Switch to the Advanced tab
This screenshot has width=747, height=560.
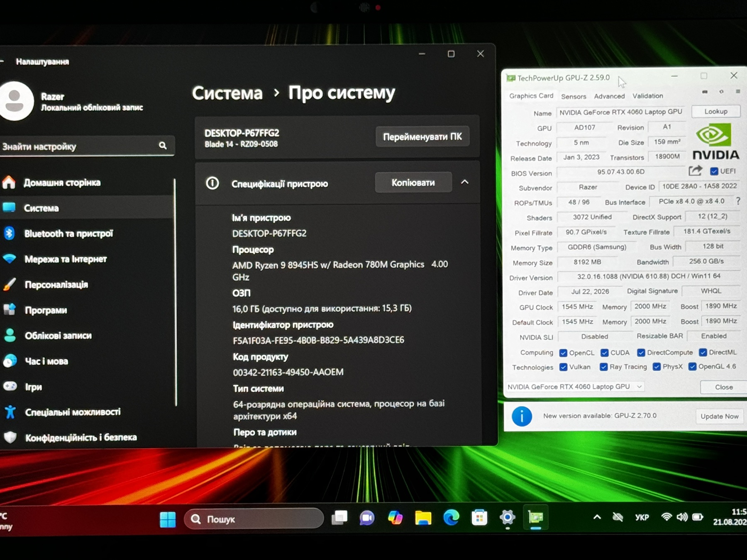tap(609, 96)
